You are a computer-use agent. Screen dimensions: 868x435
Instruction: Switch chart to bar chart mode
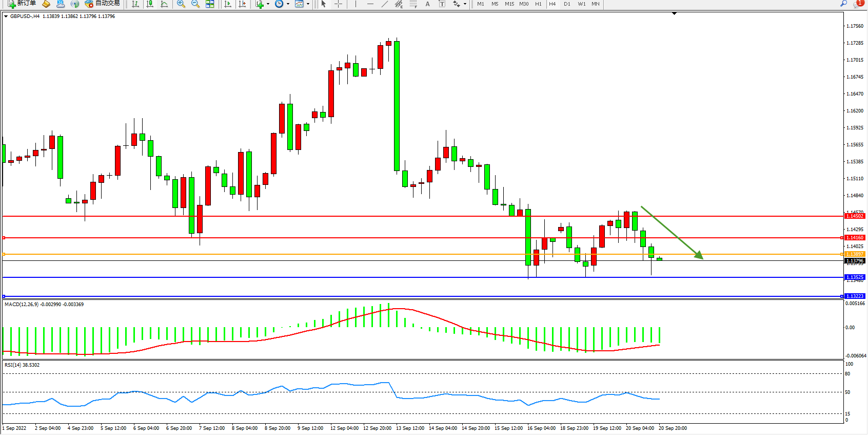coord(135,4)
